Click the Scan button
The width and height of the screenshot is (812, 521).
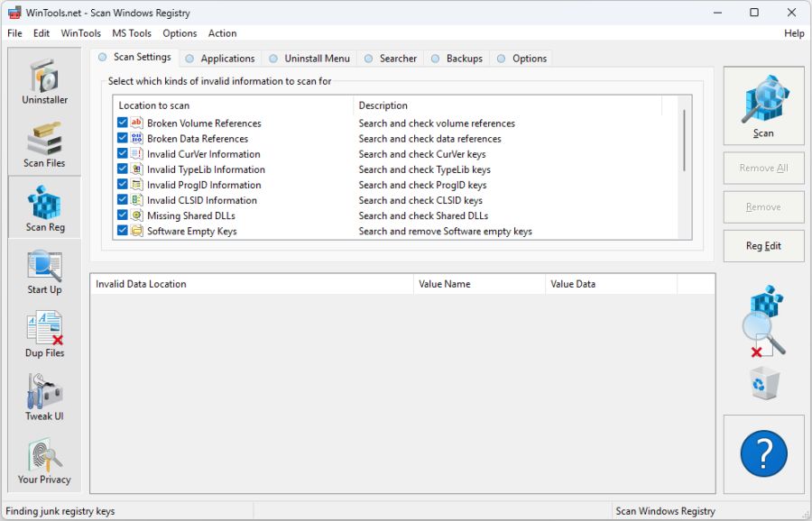[763, 105]
